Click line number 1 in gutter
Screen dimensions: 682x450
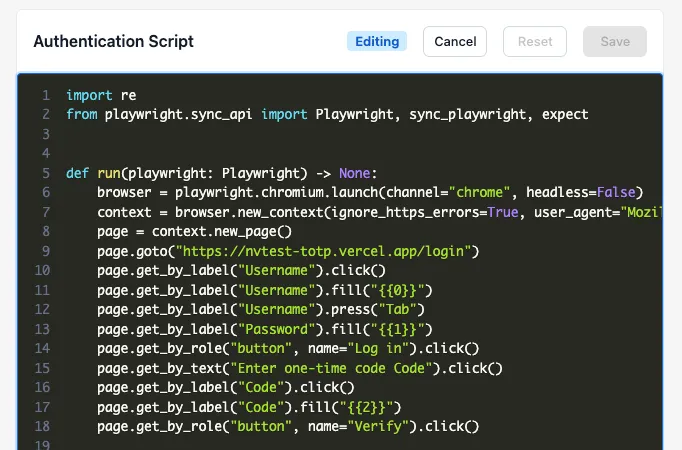[x=46, y=95]
